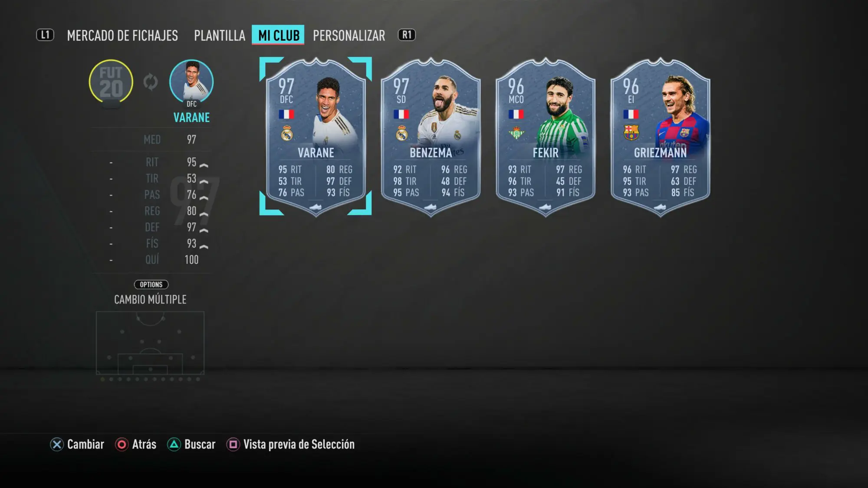868x488 pixels.
Task: Select the Fekir 96 MCO card
Action: click(x=546, y=137)
